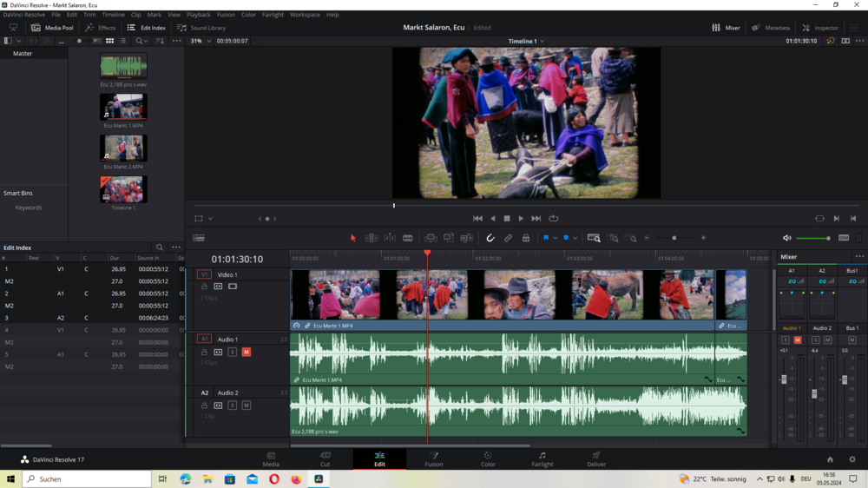Toggle timeline snapping magnet icon

coord(490,238)
